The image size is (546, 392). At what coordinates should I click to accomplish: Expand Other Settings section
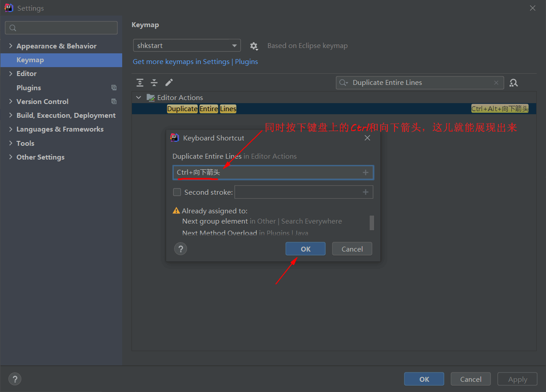[x=11, y=157]
